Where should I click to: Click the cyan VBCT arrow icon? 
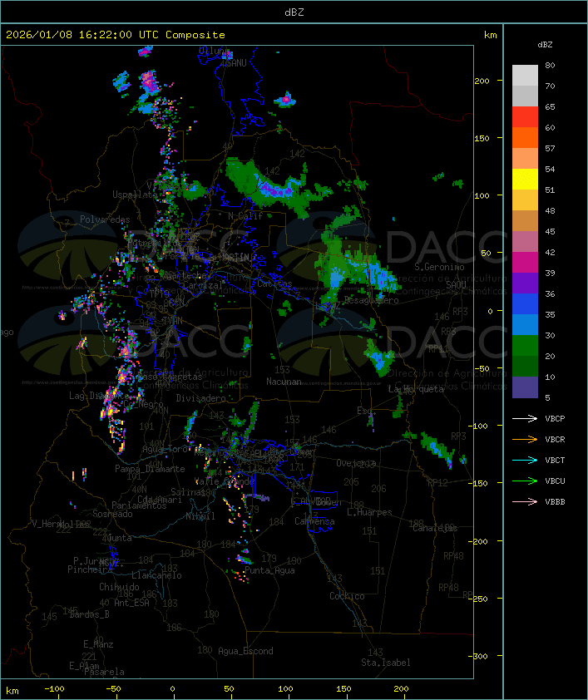[x=525, y=460]
